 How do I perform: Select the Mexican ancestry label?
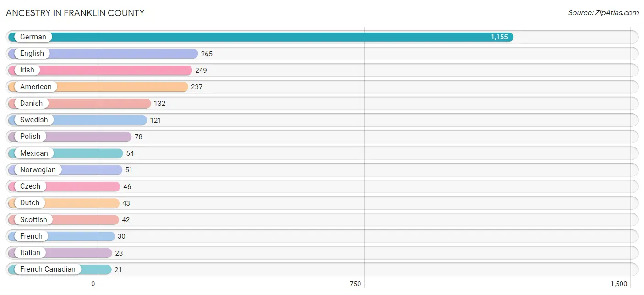pyautogui.click(x=34, y=153)
